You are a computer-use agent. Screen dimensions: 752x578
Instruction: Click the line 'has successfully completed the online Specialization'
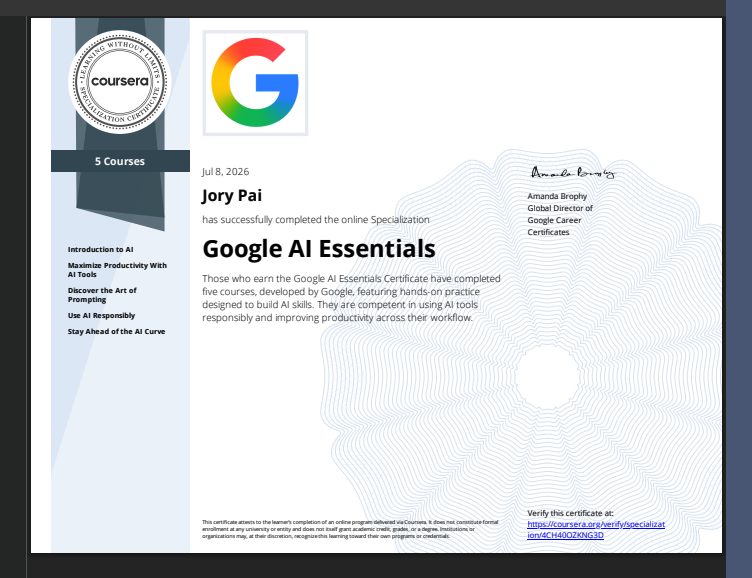coord(316,220)
